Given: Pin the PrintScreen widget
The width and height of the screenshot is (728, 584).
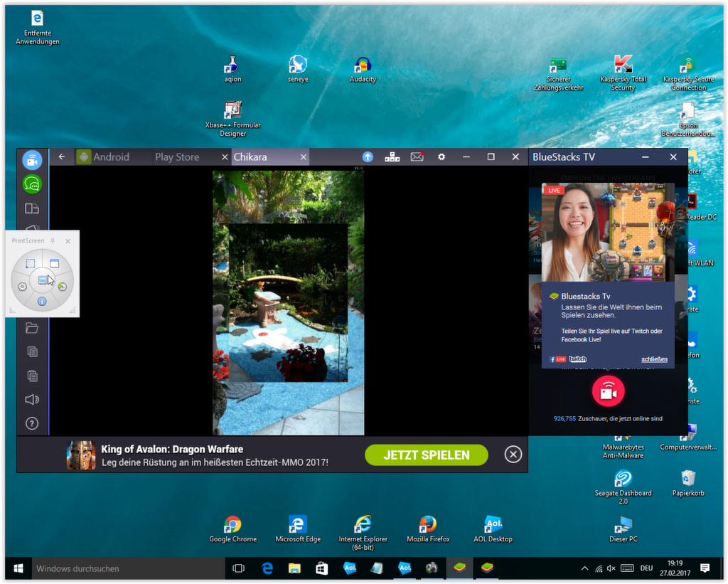Looking at the screenshot, I should (53, 241).
